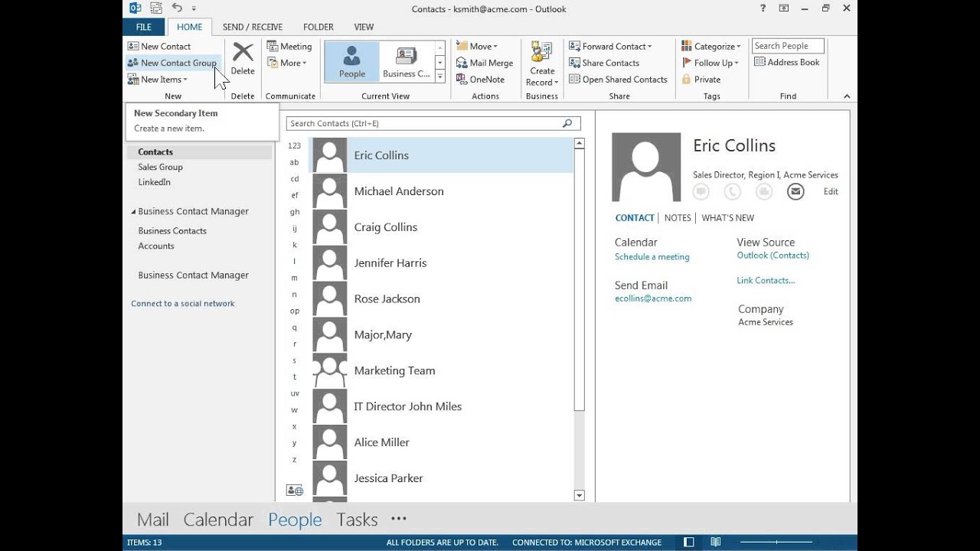Click Schedule a meeting link
The width and height of the screenshot is (980, 551).
pyautogui.click(x=652, y=257)
